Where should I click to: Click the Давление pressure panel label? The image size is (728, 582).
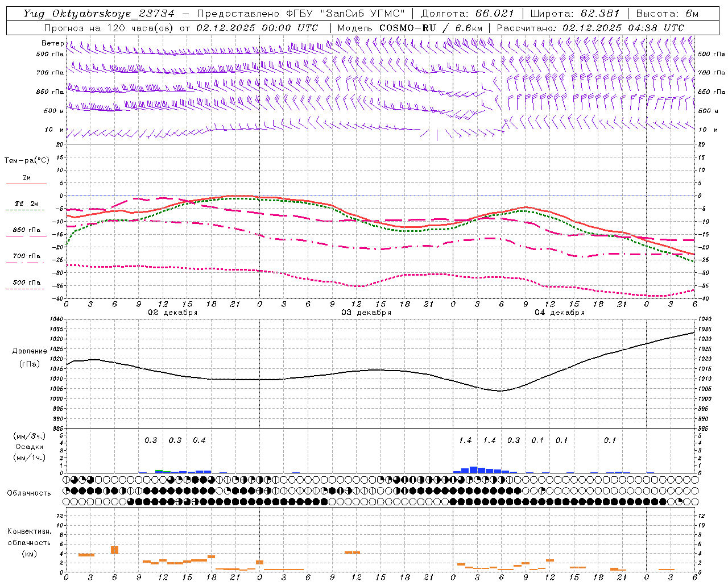point(30,351)
